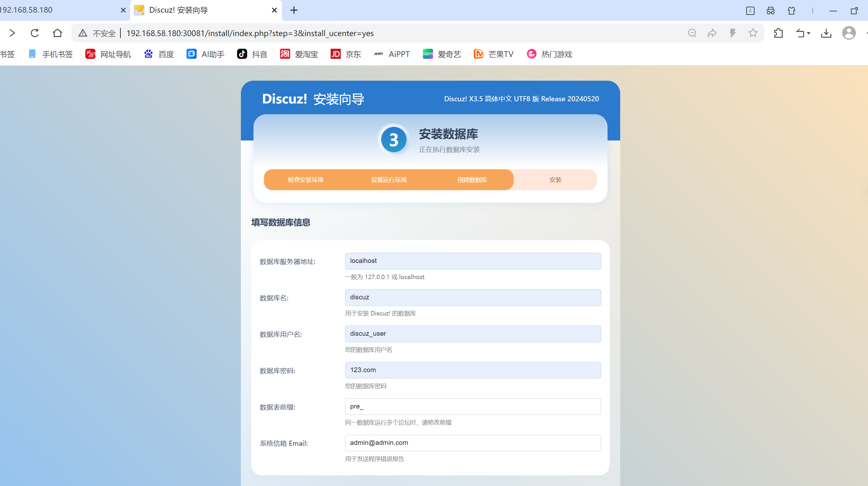Image resolution: width=868 pixels, height=486 pixels.
Task: Open the 百度 bookmark
Action: [159, 54]
